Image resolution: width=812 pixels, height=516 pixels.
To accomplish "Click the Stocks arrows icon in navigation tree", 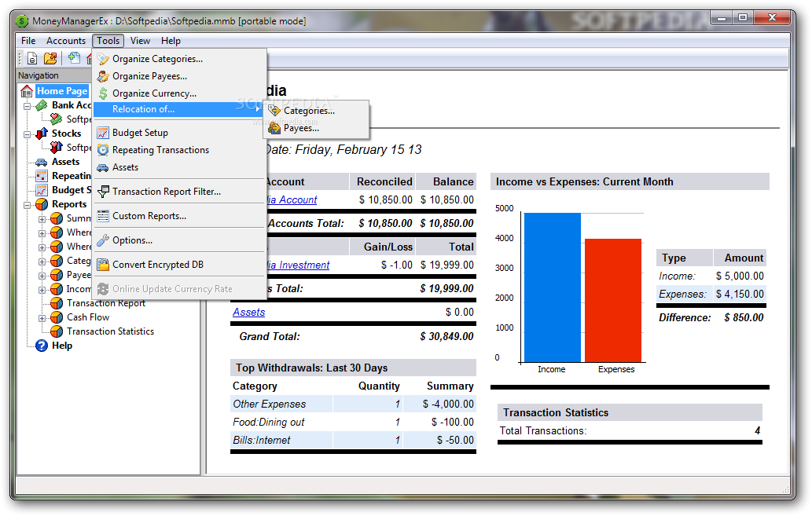I will pyautogui.click(x=42, y=134).
